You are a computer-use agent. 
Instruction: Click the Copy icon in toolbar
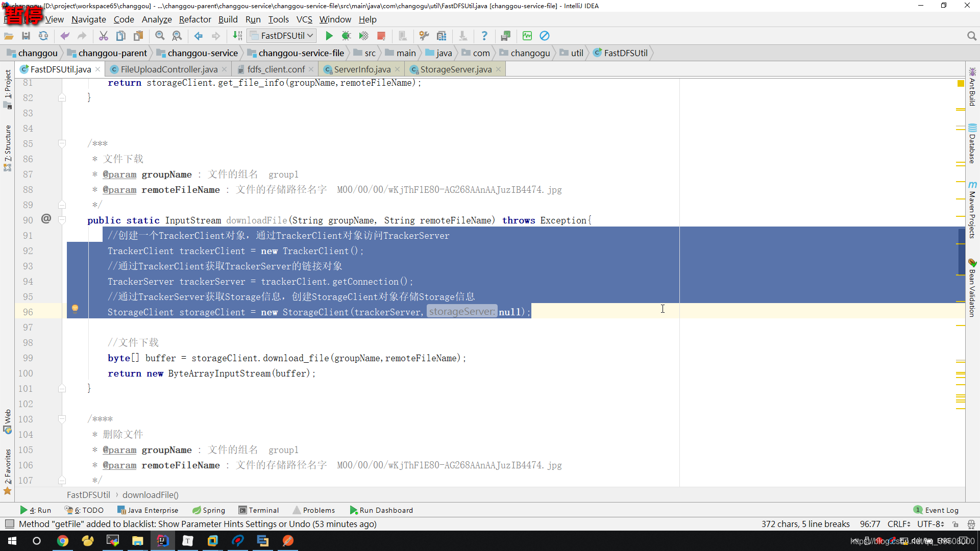point(121,36)
